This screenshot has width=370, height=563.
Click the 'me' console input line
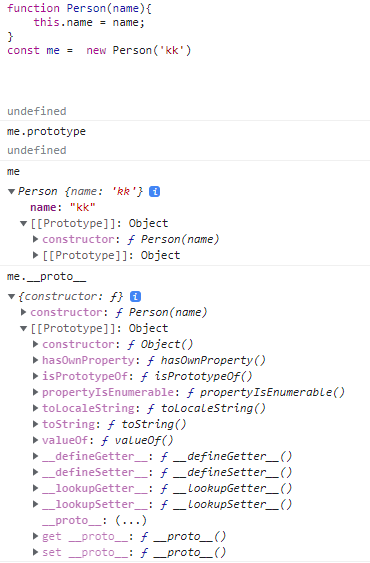[x=13, y=172]
